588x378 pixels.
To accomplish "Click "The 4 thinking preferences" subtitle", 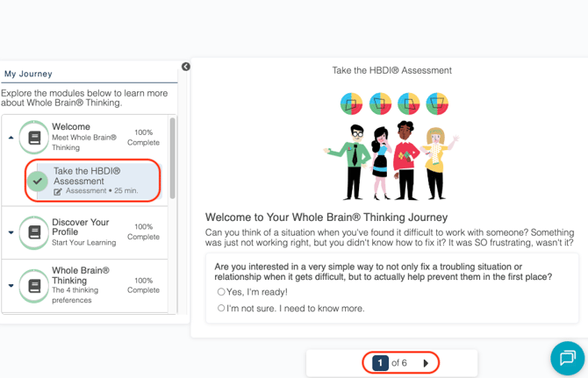I will (x=75, y=296).
